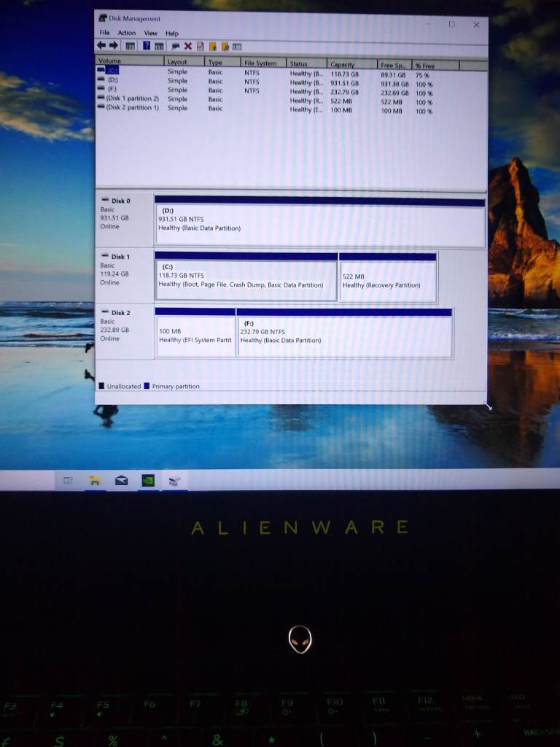Image resolution: width=560 pixels, height=747 pixels.
Task: Click the Task View icon on the taskbar
Action: (69, 480)
